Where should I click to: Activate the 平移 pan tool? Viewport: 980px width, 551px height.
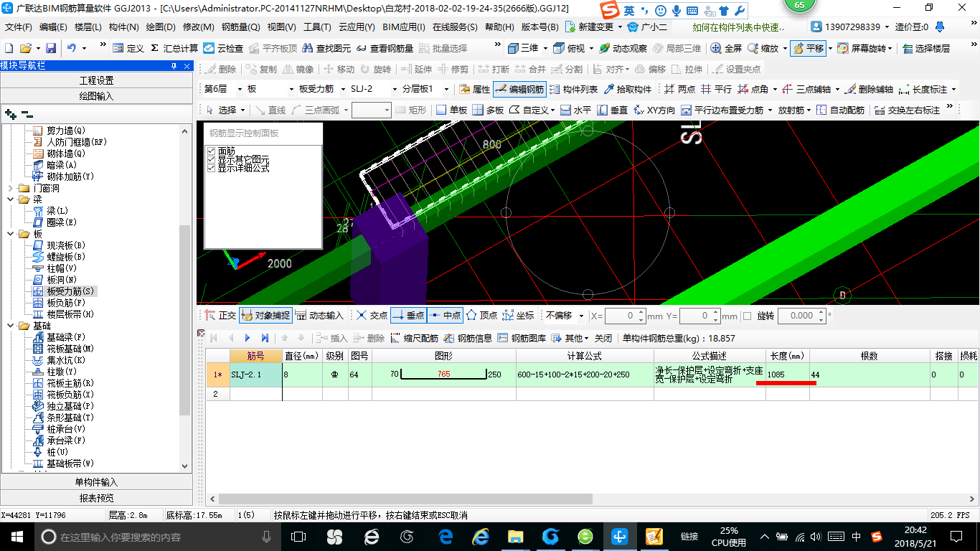[x=809, y=48]
